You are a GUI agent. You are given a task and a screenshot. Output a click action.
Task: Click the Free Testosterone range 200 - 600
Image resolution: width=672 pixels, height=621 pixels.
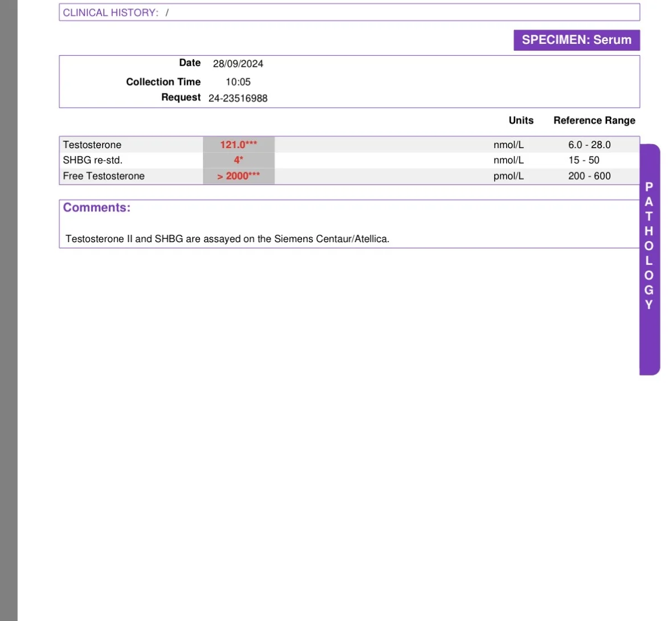589,176
